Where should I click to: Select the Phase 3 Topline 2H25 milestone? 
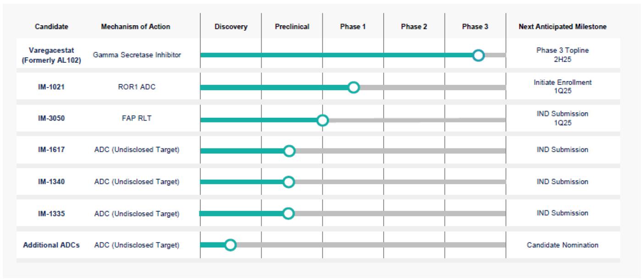point(562,55)
